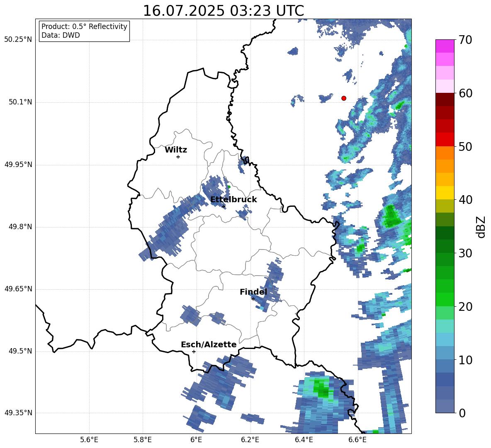Click the 6.4°E longitude label
Screen dimensions: 491x448
304,440
